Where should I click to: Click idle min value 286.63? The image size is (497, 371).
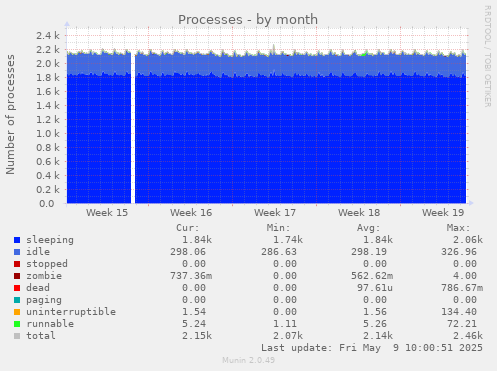279,252
